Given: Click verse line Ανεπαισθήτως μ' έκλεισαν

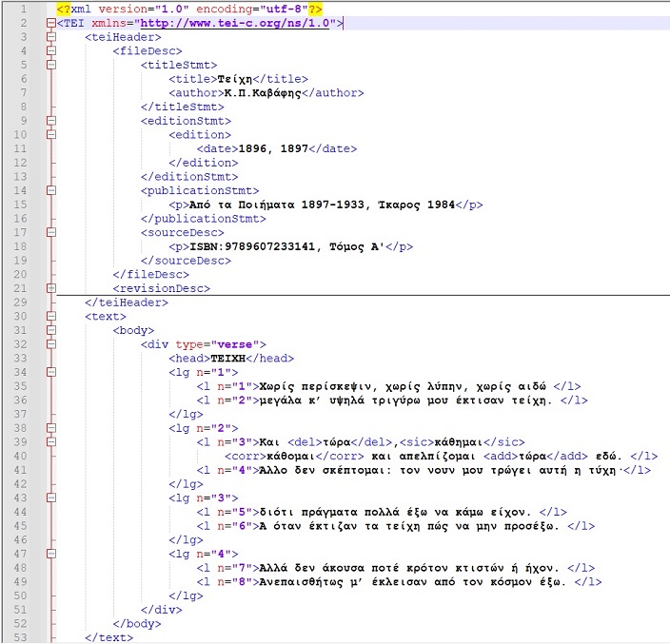Looking at the screenshot, I should tap(413, 582).
